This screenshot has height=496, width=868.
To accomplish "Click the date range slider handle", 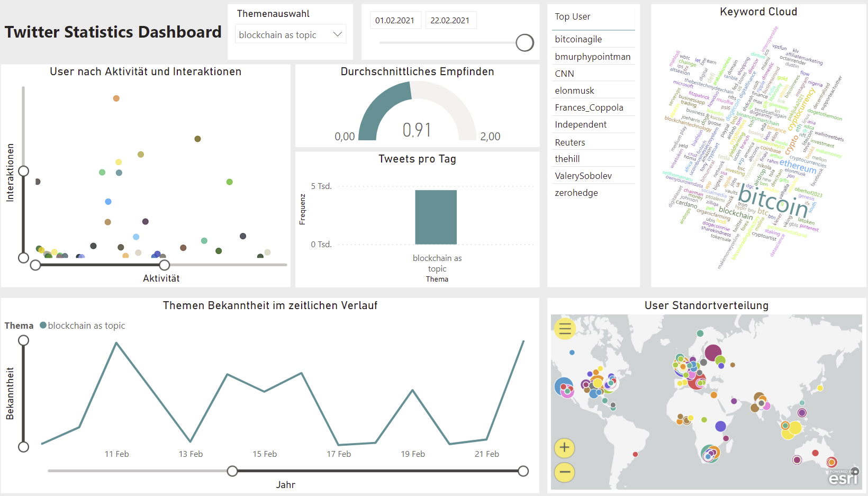I will click(x=525, y=43).
